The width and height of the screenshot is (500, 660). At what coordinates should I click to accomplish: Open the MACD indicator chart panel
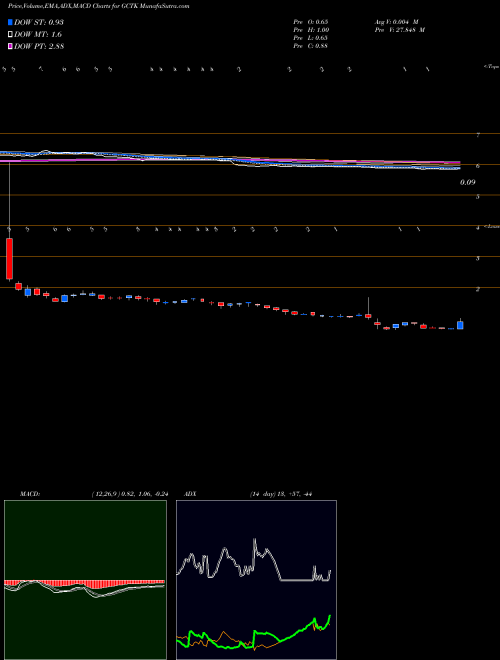85,580
